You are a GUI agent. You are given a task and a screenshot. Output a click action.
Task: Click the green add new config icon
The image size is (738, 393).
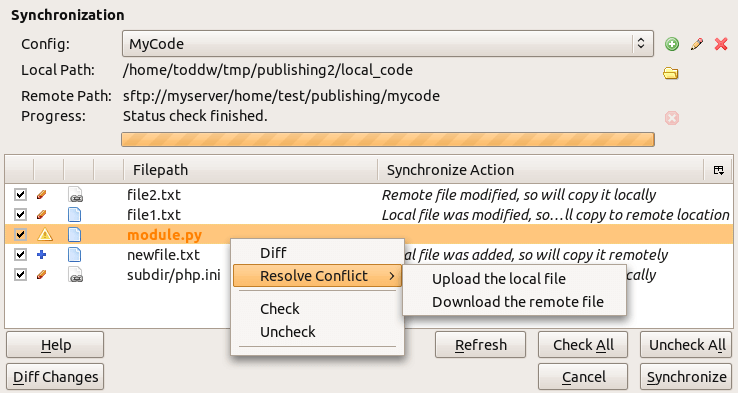tap(672, 44)
